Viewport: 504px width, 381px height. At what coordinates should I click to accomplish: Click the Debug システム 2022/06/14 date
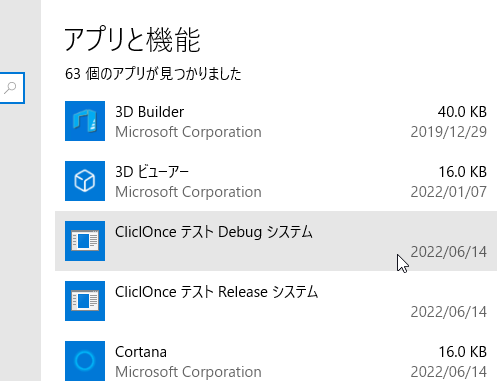pyautogui.click(x=449, y=252)
